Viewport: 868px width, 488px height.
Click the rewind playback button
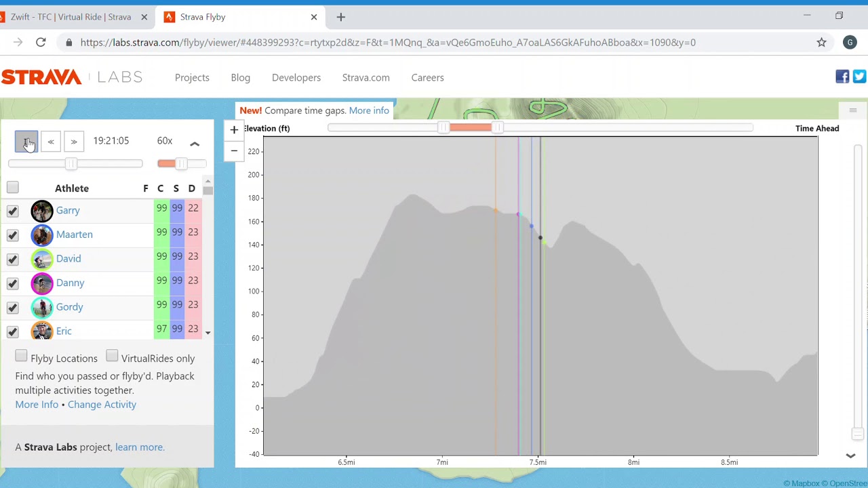(x=51, y=142)
